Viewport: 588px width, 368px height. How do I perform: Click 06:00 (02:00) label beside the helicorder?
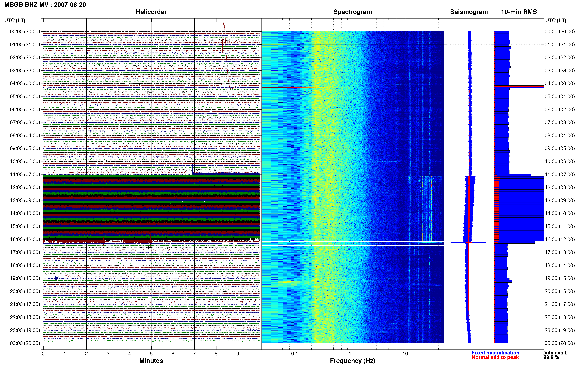click(25, 110)
